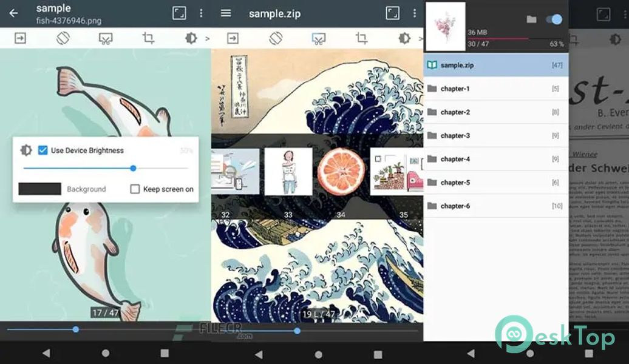629x364 pixels.
Task: Tap Android recents button under fish screen
Action: [165, 353]
